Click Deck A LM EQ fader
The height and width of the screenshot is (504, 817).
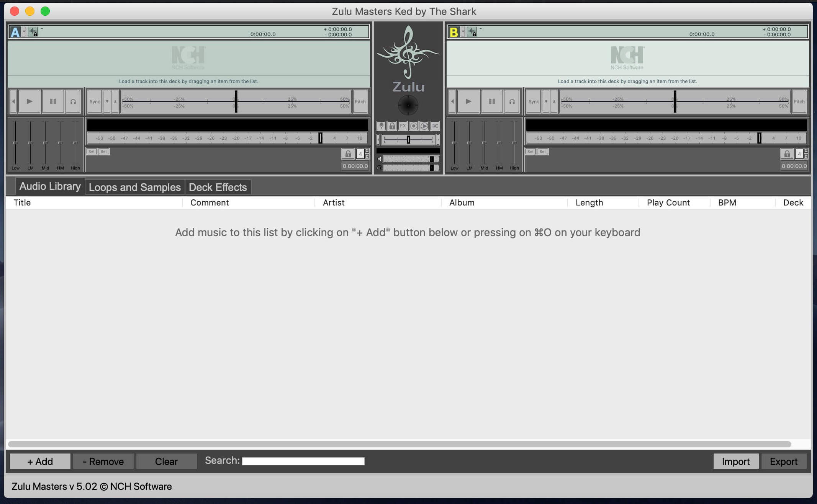[30, 143]
